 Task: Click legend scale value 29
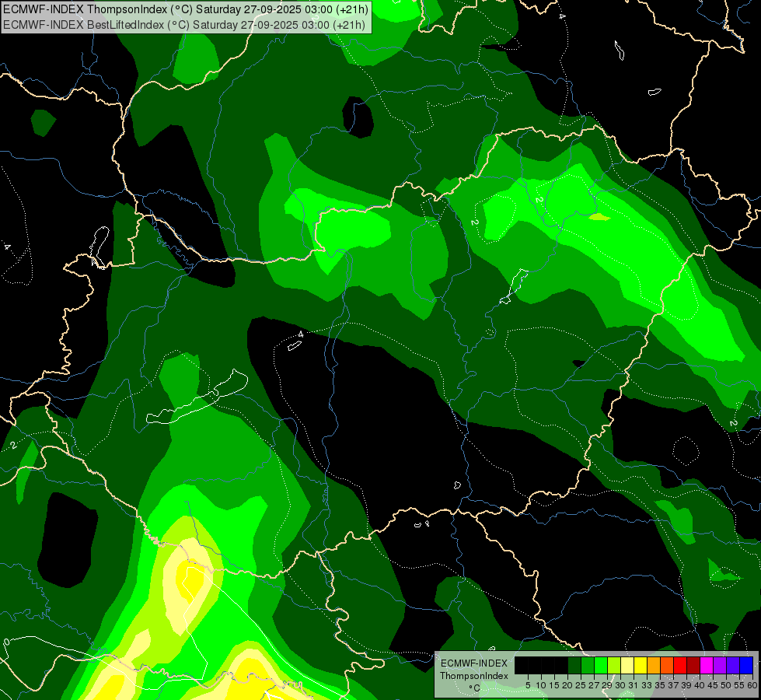(607, 685)
